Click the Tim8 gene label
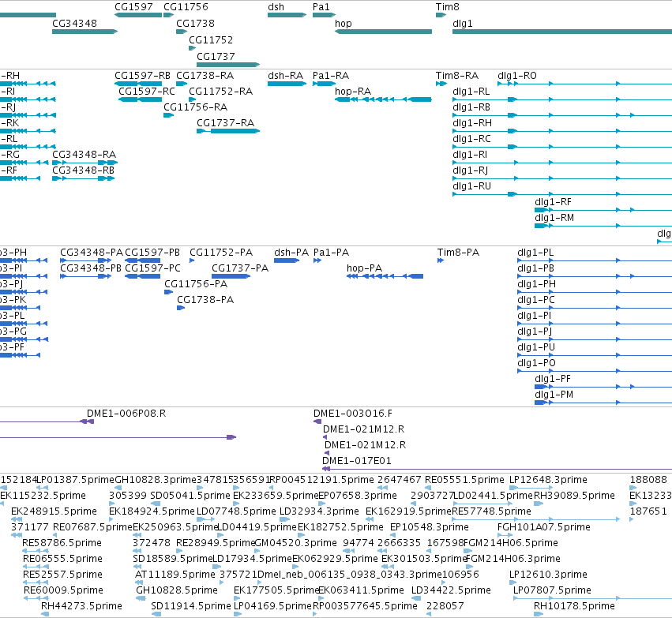 pos(448,7)
